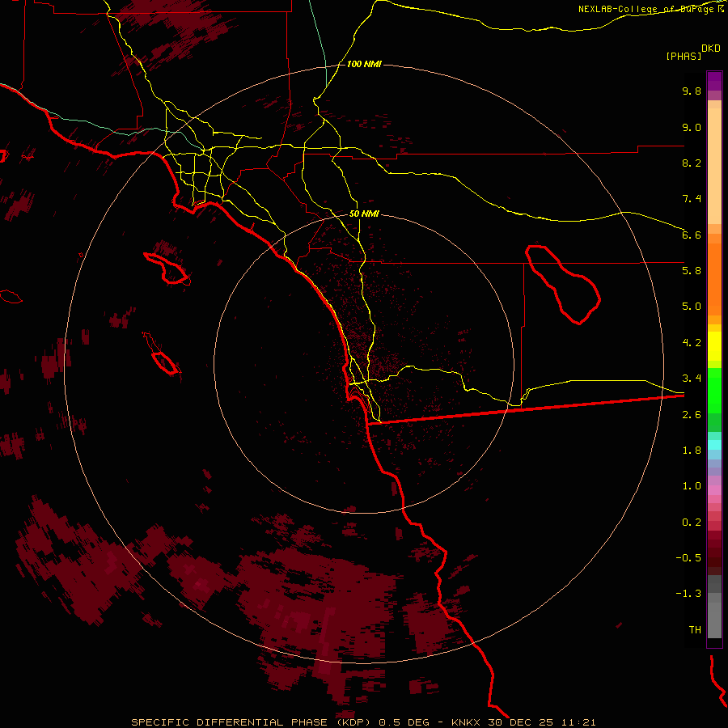Select the 9.8 value on the scale
The image size is (728, 728).
pyautogui.click(x=692, y=91)
